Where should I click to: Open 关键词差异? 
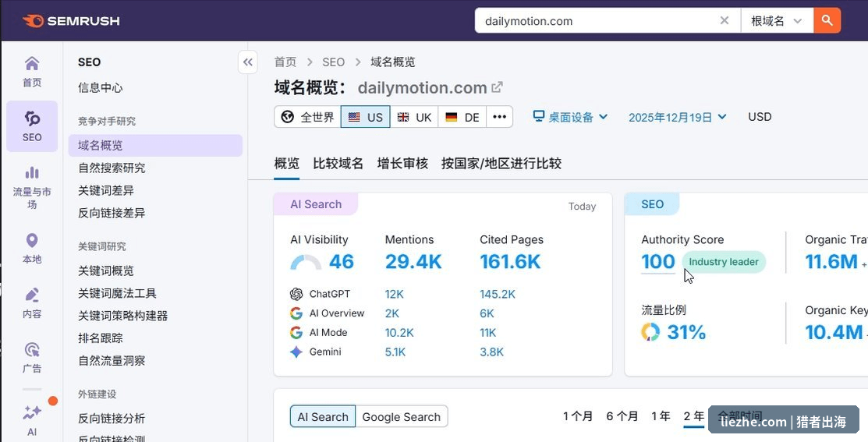pos(106,191)
